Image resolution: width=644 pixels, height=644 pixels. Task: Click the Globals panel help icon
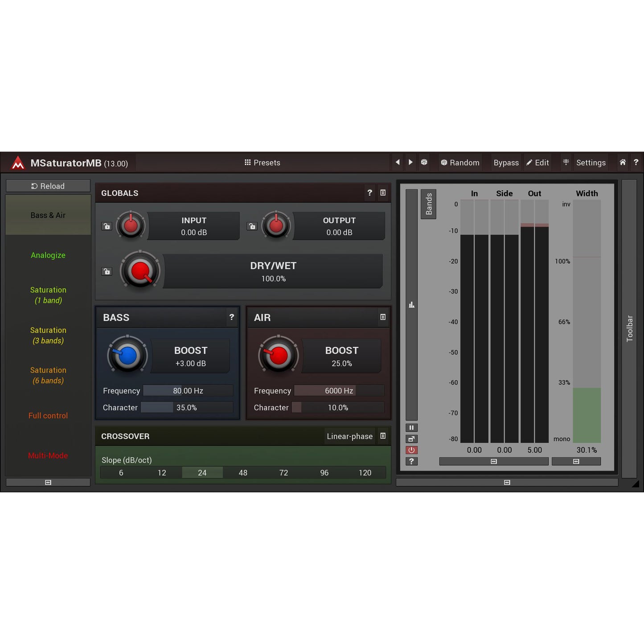(369, 193)
